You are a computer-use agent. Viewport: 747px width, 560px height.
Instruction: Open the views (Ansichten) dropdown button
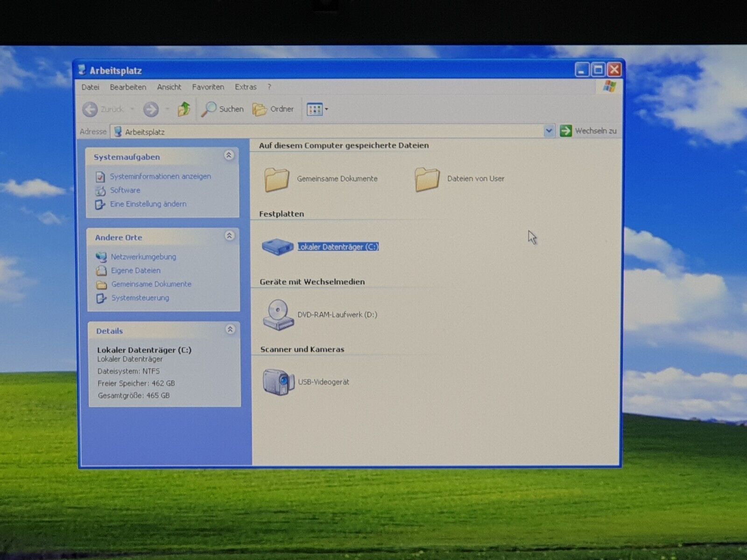(x=317, y=109)
